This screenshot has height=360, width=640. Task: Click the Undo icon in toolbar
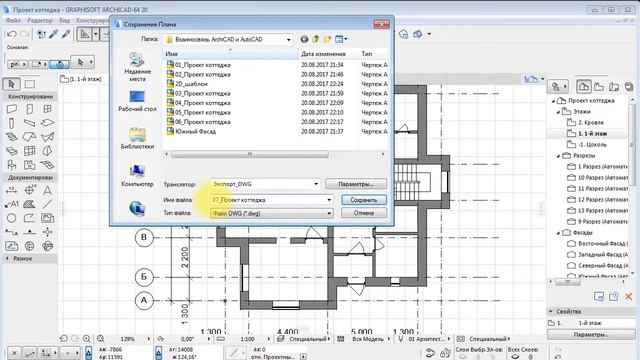12,34
